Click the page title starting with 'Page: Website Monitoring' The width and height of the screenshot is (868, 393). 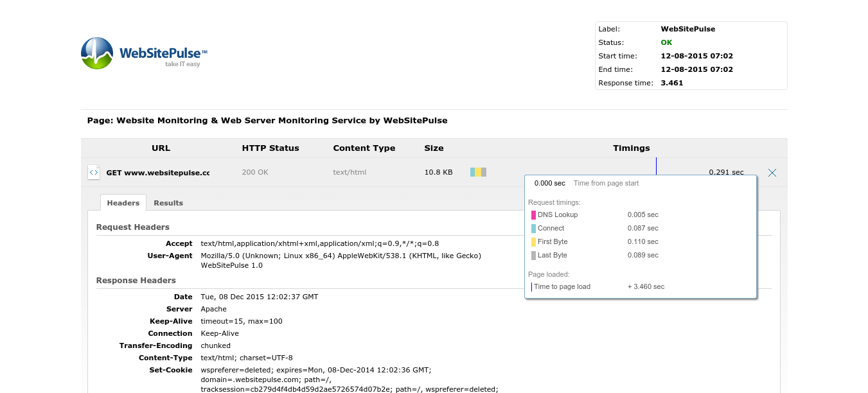click(267, 120)
